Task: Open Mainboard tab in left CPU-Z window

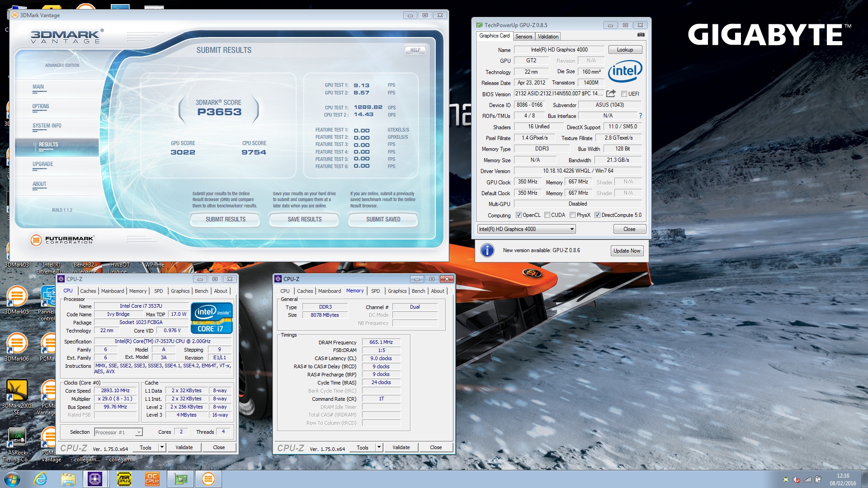Action: pos(113,291)
